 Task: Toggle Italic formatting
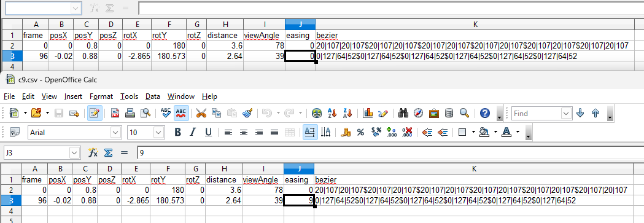tap(193, 132)
